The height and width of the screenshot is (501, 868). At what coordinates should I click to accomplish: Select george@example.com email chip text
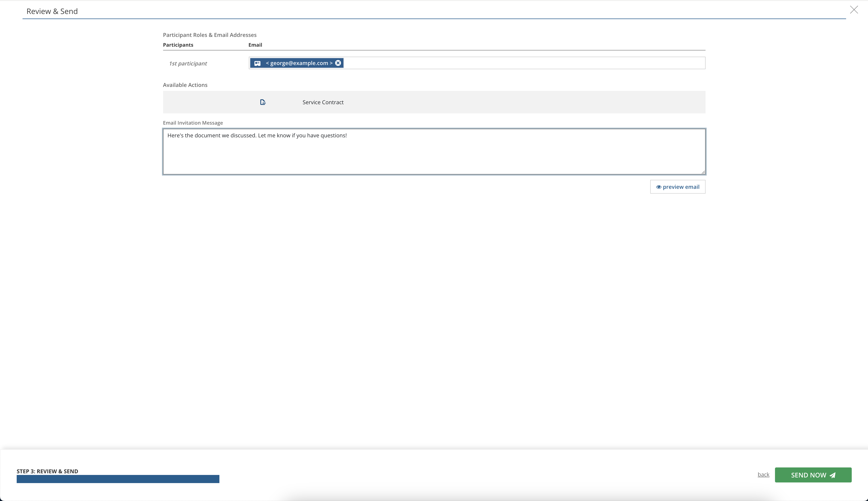point(299,63)
